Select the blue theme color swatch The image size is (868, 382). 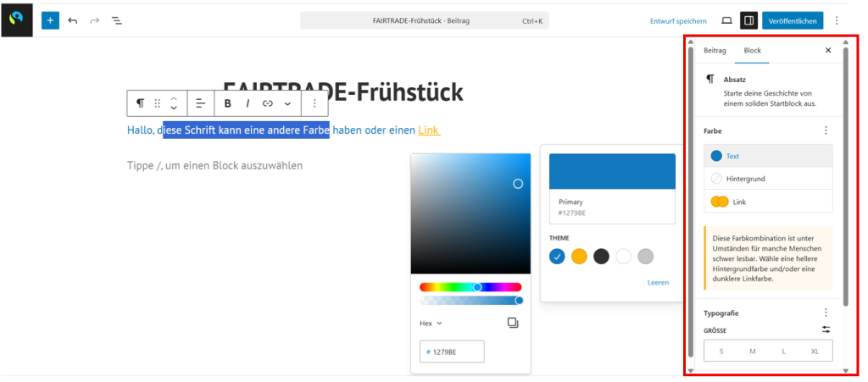(558, 256)
